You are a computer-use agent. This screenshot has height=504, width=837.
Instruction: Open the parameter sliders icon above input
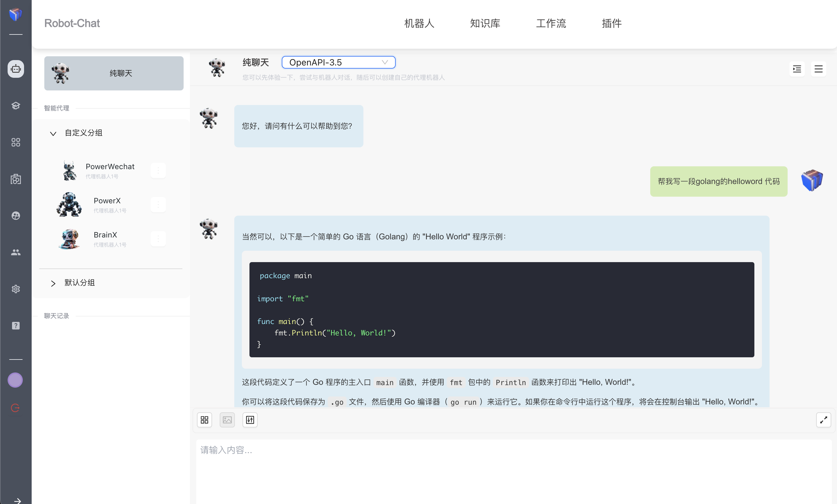coord(250,420)
